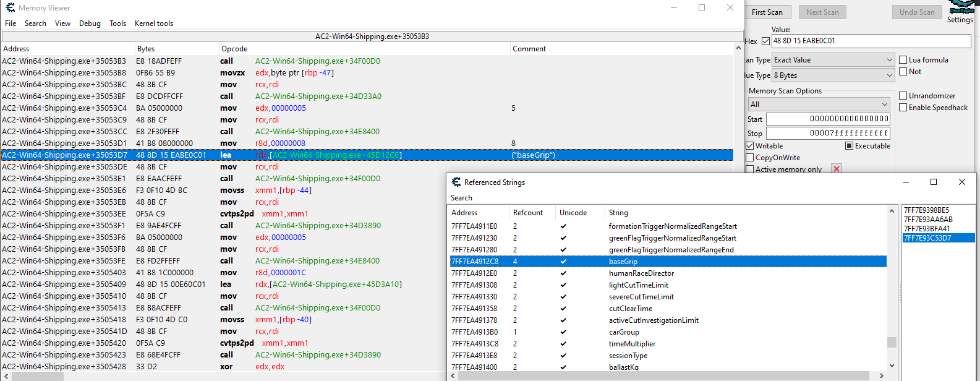The image size is (980, 381).
Task: Open the Memory Scan Options region dropdown
Action: (819, 105)
